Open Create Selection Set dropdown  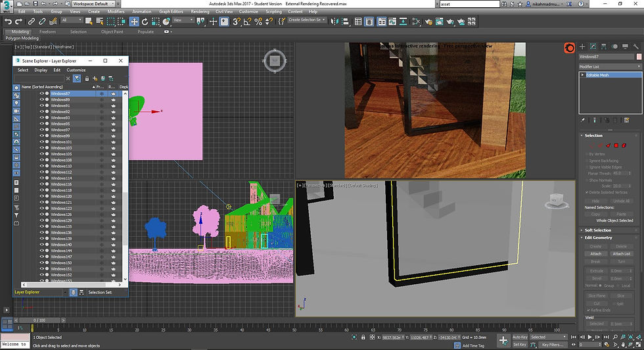pyautogui.click(x=307, y=20)
